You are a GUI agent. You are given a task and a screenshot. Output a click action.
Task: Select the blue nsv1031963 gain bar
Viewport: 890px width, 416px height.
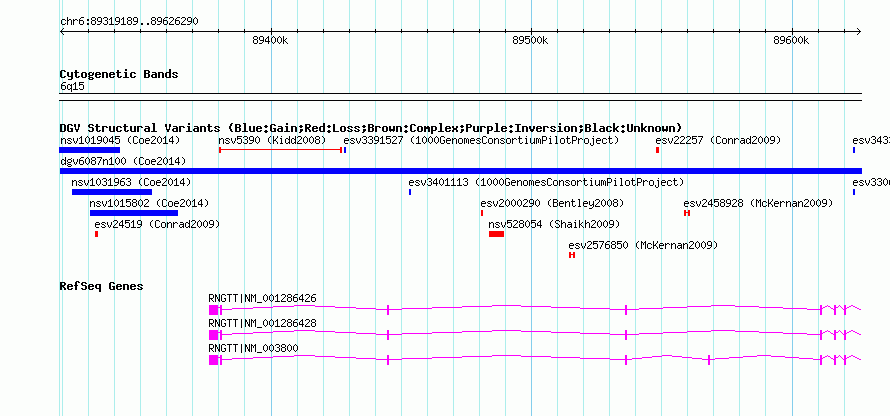(112, 192)
